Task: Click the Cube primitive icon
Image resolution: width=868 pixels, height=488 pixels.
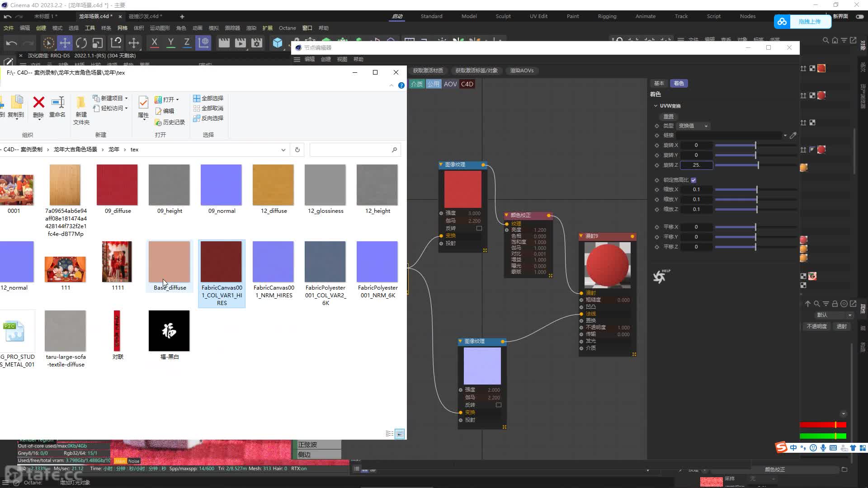Action: point(277,43)
